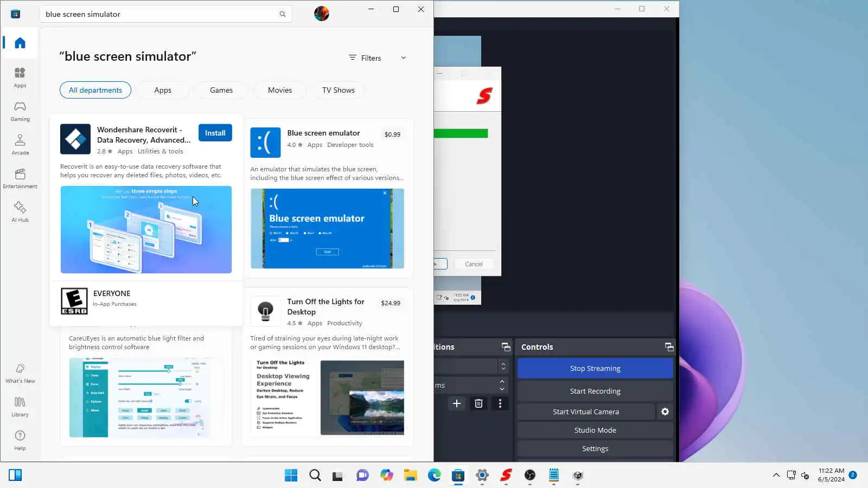Open What's New in the Store sidebar
The width and height of the screenshot is (868, 488).
[x=20, y=373]
